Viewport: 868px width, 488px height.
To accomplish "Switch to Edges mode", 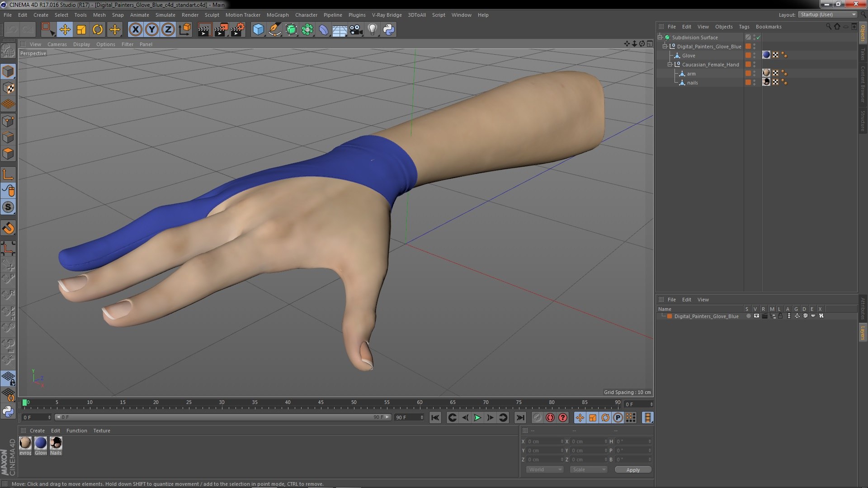I will tap(8, 137).
